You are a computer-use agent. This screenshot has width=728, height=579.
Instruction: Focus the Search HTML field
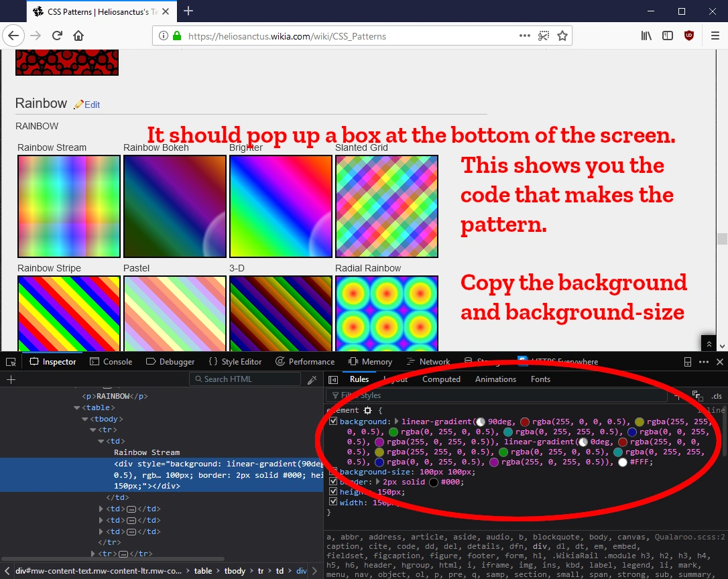click(x=245, y=379)
